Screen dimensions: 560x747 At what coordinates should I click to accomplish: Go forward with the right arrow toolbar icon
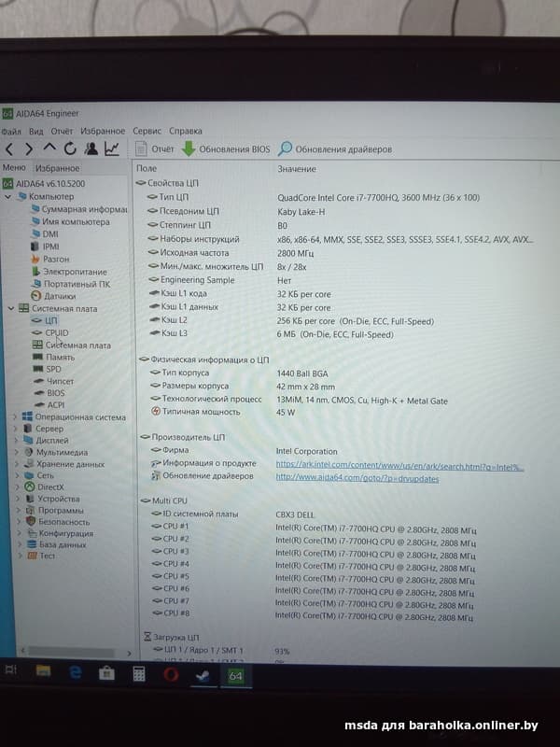pyautogui.click(x=29, y=149)
